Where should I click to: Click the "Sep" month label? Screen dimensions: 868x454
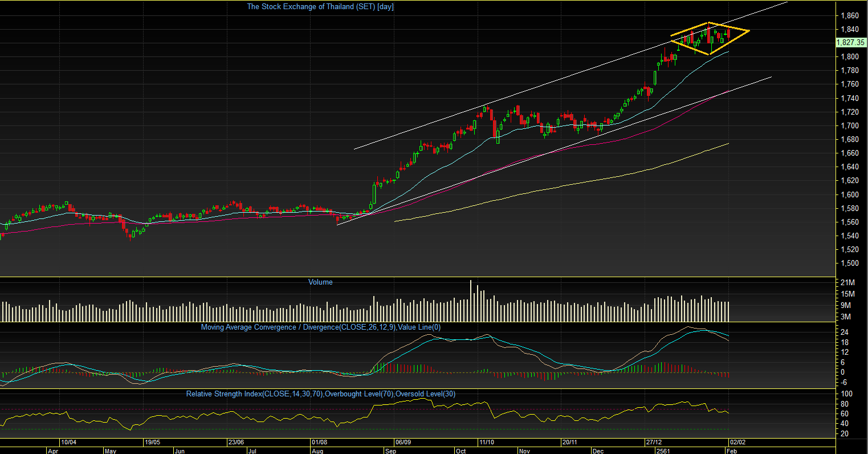pos(390,450)
